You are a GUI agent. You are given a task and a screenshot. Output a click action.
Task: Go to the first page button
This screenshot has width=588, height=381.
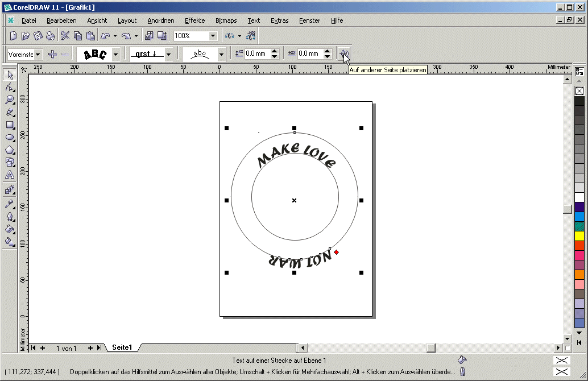(x=34, y=348)
